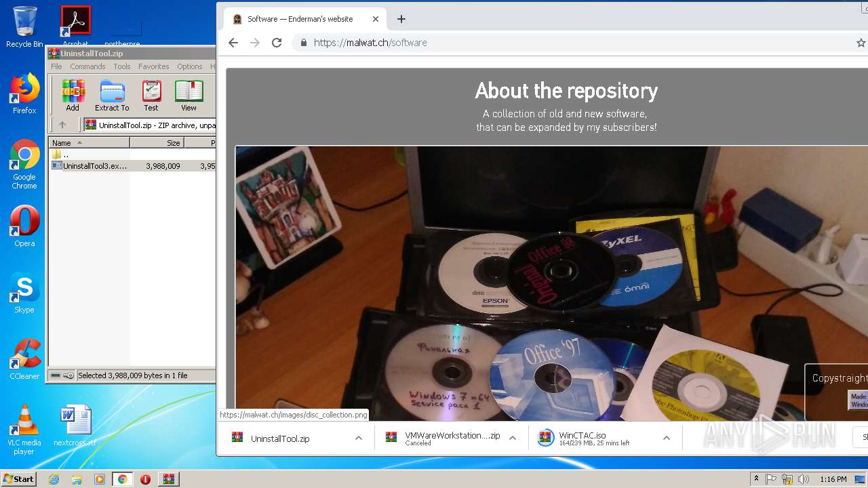The height and width of the screenshot is (488, 868).
Task: Open the WinRAR Favorites menu
Action: click(x=154, y=66)
